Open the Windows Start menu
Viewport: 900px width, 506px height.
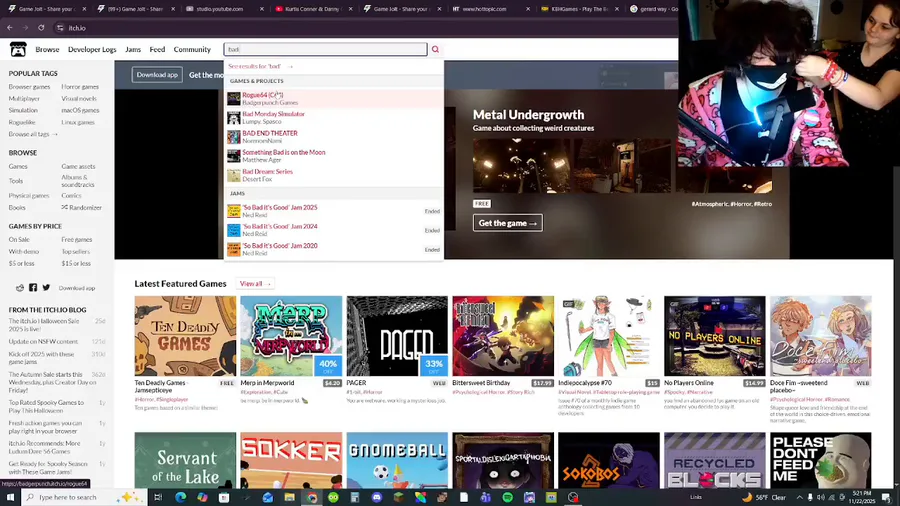[x=10, y=497]
